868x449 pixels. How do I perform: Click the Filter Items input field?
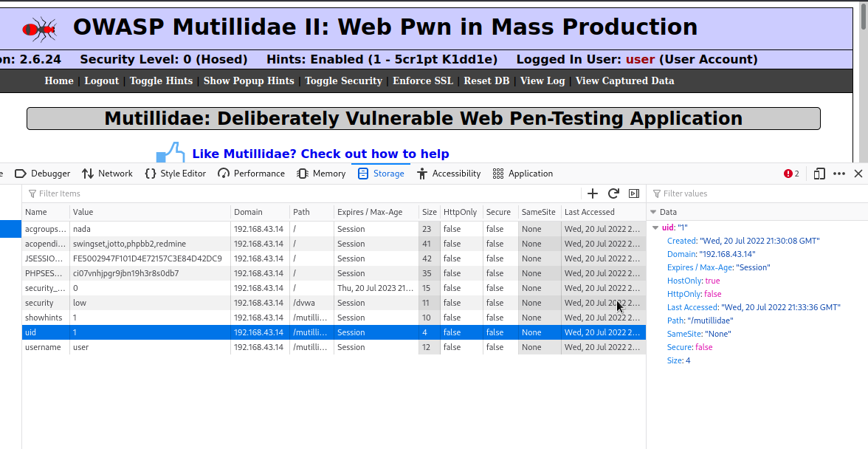pos(303,193)
